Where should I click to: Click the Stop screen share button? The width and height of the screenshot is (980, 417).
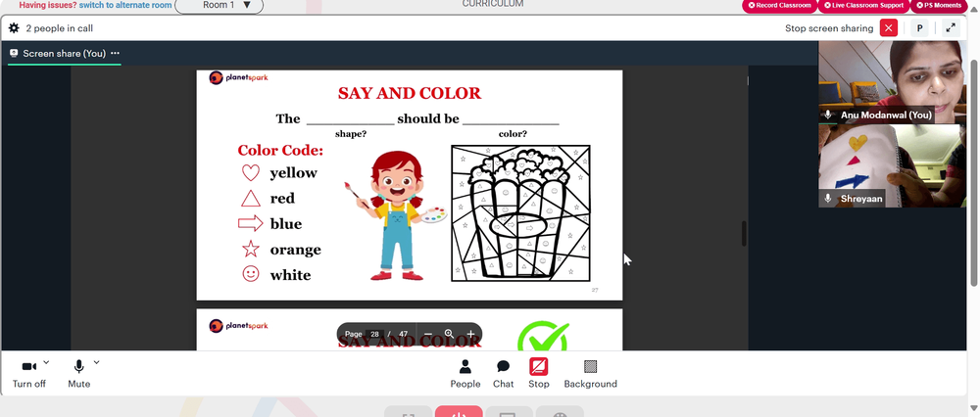click(539, 373)
